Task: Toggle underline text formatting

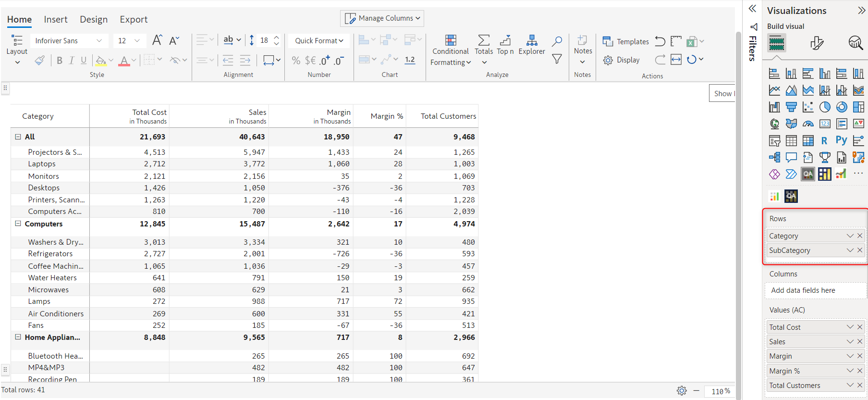Action: (x=84, y=61)
